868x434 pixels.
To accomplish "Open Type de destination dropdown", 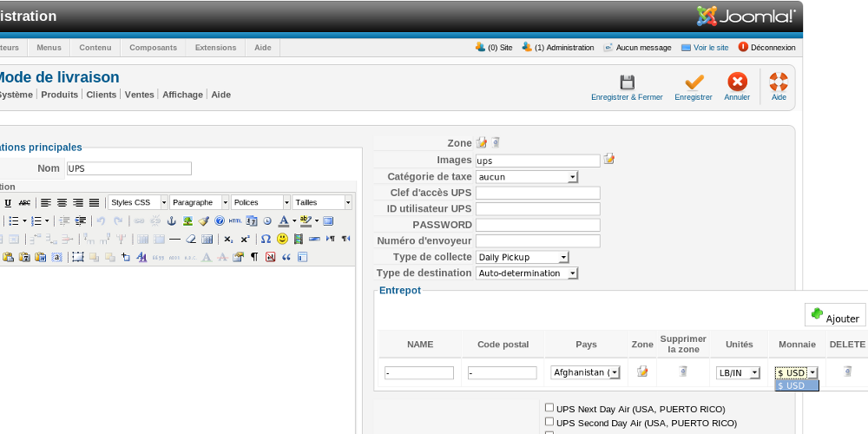I will (527, 273).
